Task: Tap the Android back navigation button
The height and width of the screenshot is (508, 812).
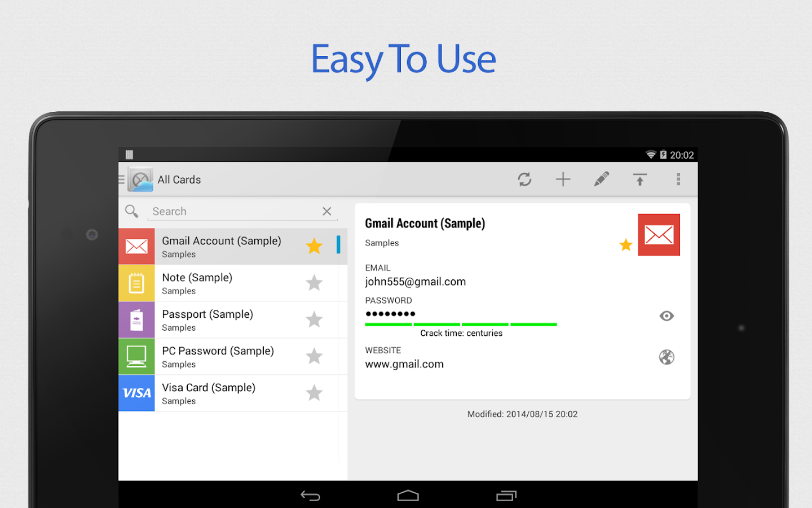Action: point(310,496)
